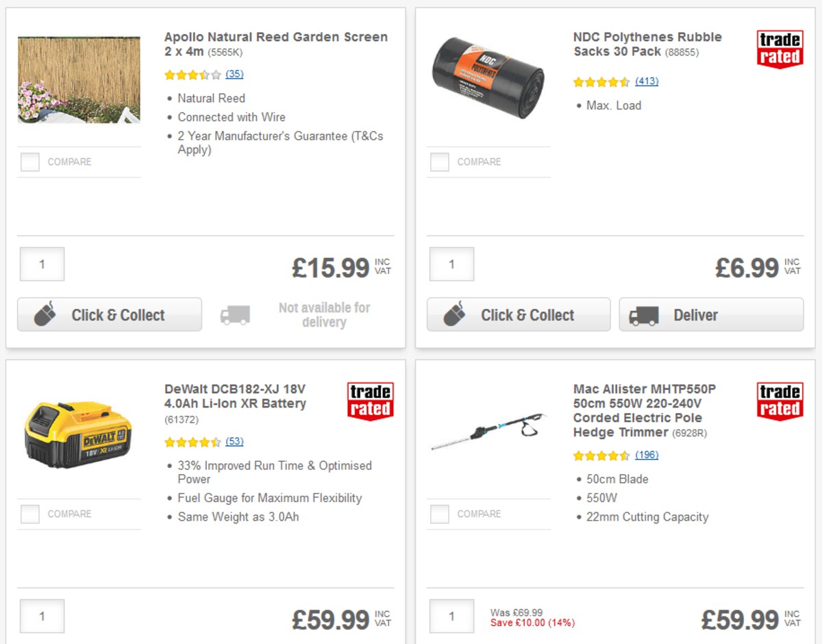Open the 35 reviews for Apollo garden screen
This screenshot has width=822, height=644.
pyautogui.click(x=234, y=75)
